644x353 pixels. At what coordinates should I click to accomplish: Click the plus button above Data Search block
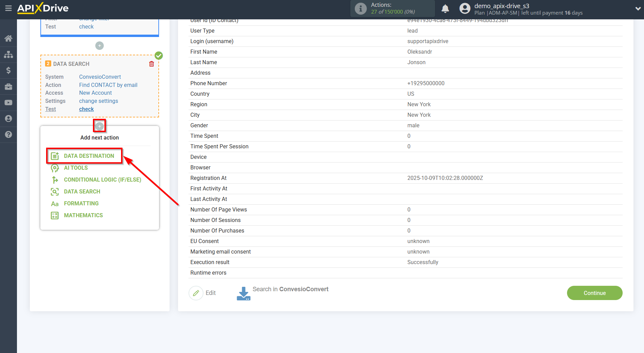(x=99, y=45)
